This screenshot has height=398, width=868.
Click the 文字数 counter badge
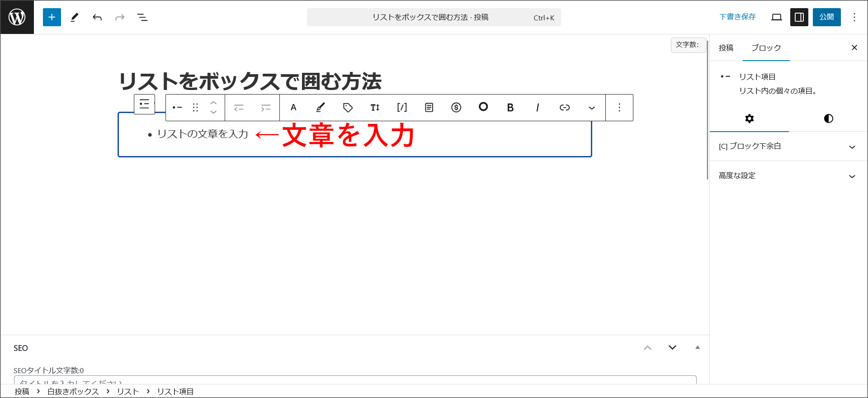688,45
